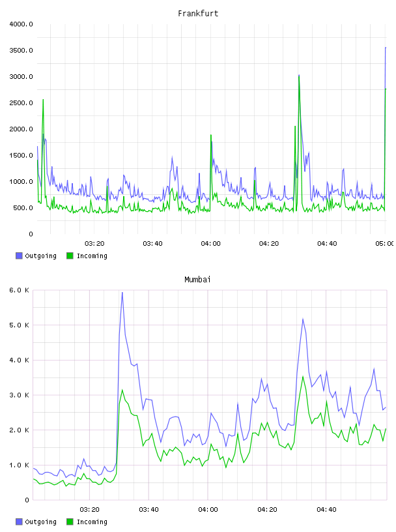Screen dimensions: 396x532
Task: Click the 500.0 y-axis label in Frankfurt chart
Action: 23,208
